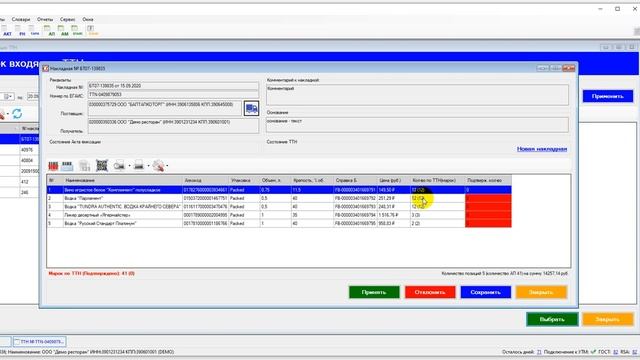This screenshot has width=640, height=360.
Task: Click the green Выбрать button in background window
Action: tap(552, 319)
